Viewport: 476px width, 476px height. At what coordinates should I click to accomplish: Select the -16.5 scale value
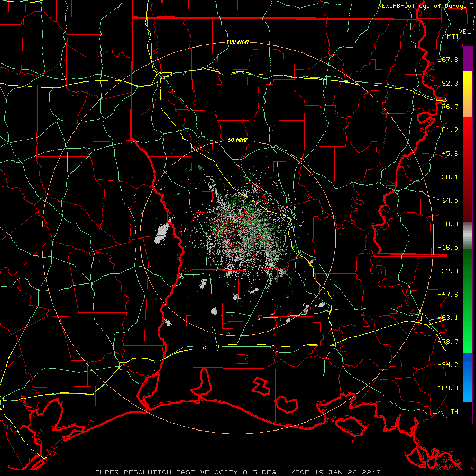coord(448,248)
